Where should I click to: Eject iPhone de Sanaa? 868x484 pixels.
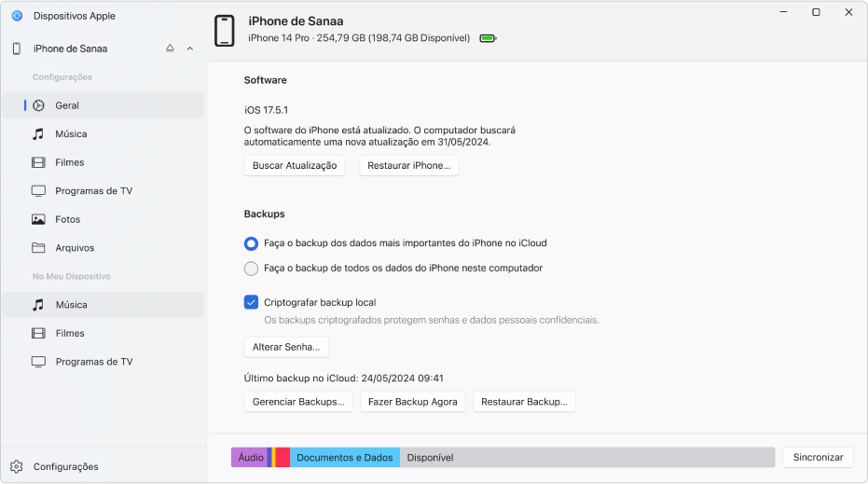pos(170,48)
